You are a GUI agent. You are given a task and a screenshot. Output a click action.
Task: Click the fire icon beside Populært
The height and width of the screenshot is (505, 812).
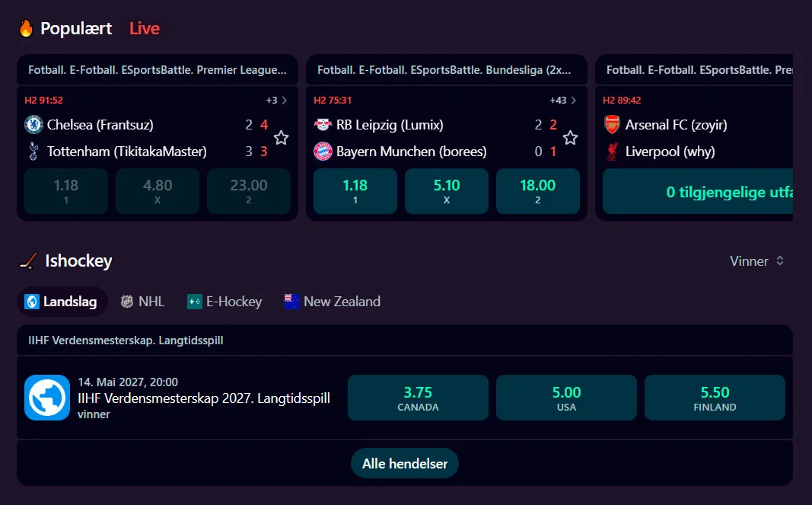coord(26,28)
